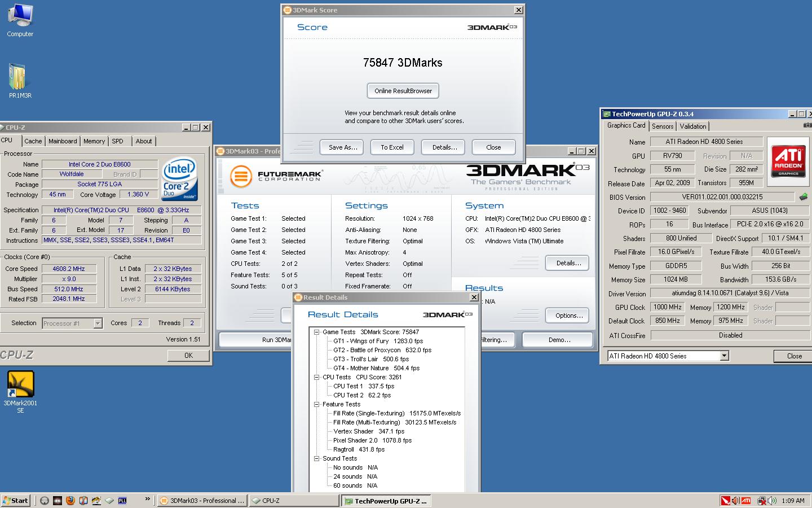The width and height of the screenshot is (812, 508).
Task: Click the PLL quick launch icon
Action: coord(122,501)
